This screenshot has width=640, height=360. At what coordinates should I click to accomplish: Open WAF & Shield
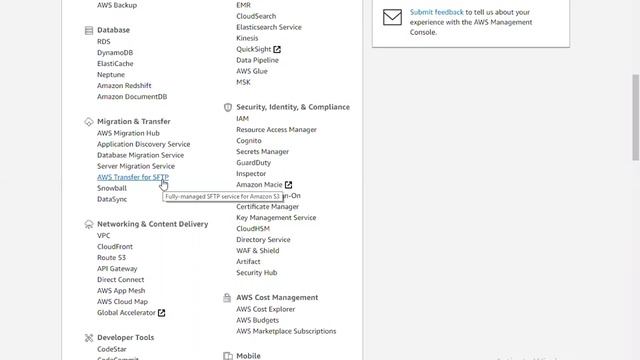pos(258,251)
